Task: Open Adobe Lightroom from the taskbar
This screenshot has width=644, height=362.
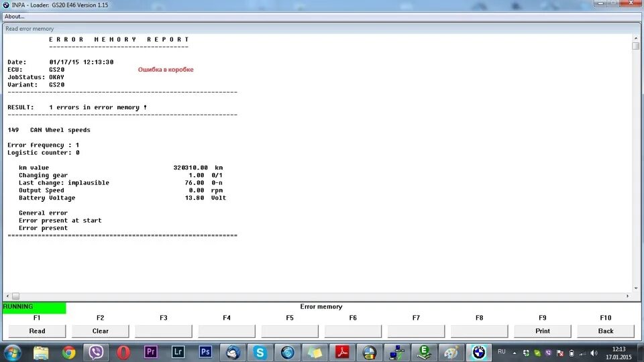Action: pos(178,352)
